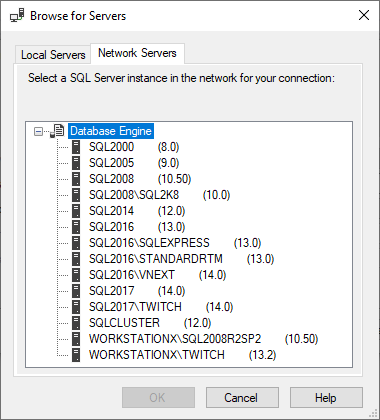Choose WORKSTATIONX\TWITCH (13.2) instance
Image resolution: width=380 pixels, height=420 pixels.
pos(183,355)
